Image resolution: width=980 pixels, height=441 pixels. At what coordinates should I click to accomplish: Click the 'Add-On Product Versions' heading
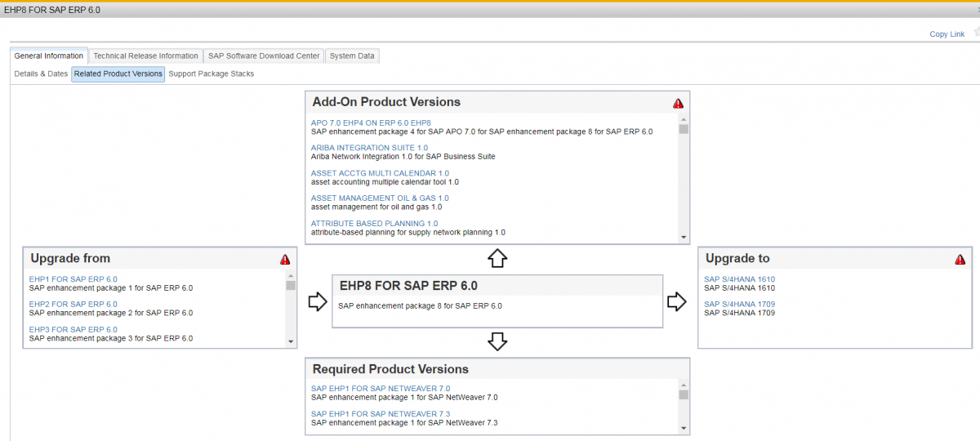pos(386,102)
